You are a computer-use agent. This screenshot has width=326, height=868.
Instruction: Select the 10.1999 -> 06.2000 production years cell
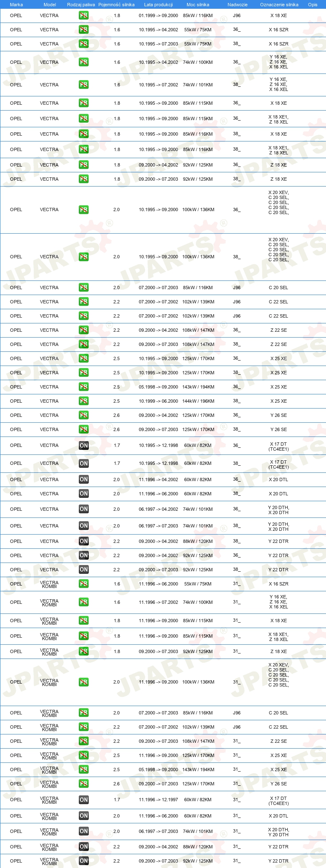point(158,401)
